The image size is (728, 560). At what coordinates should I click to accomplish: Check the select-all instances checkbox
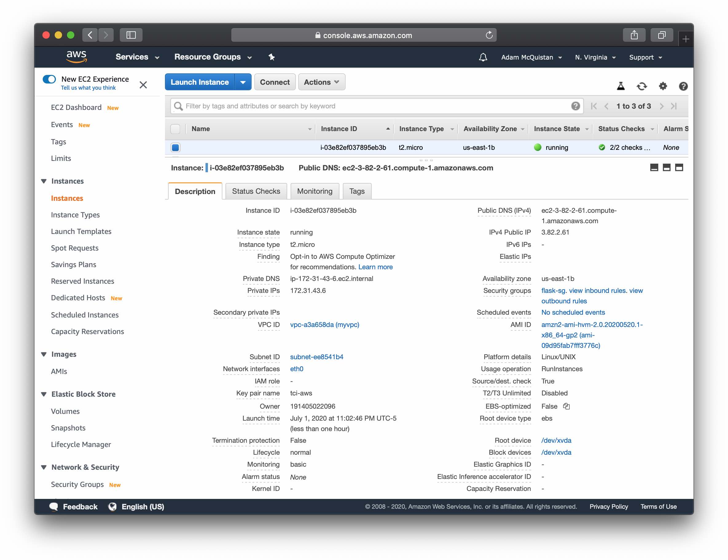pos(175,129)
